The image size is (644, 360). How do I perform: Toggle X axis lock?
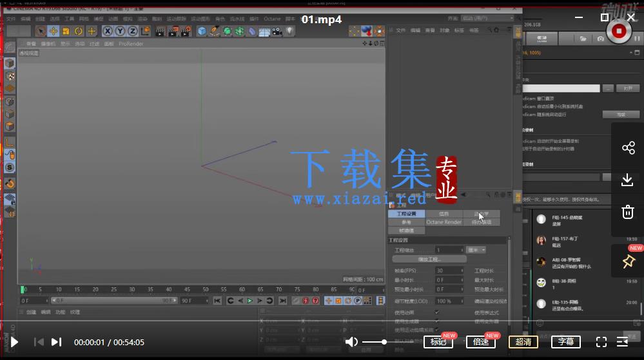tap(107, 31)
